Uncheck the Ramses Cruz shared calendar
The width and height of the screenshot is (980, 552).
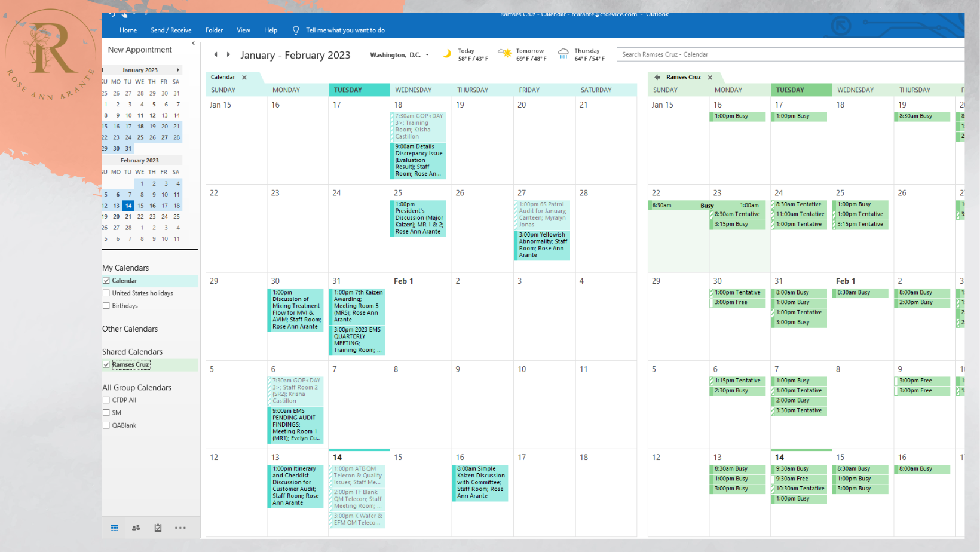point(106,364)
